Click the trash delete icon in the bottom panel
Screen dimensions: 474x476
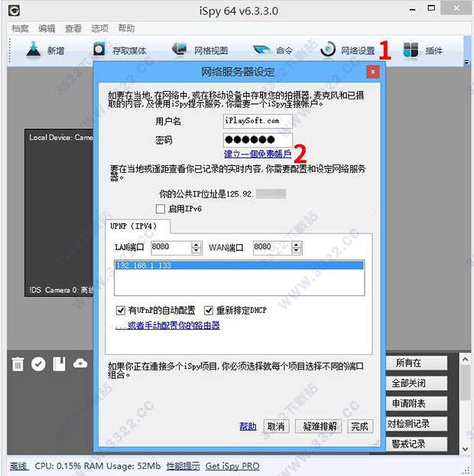pyautogui.click(x=18, y=364)
